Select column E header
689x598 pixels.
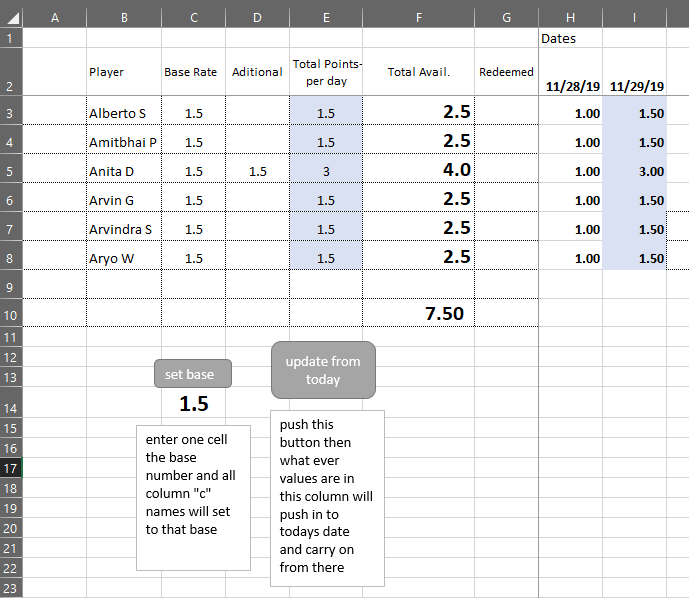(x=326, y=18)
